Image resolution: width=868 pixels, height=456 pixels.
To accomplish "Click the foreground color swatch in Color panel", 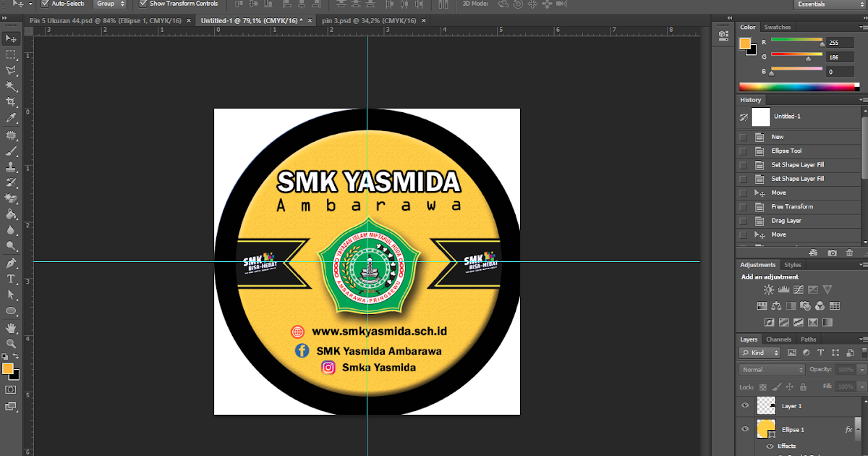I will click(745, 43).
